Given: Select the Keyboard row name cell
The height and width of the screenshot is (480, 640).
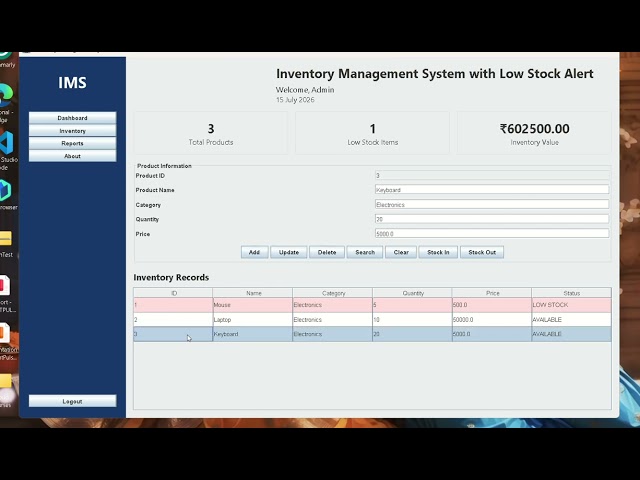Looking at the screenshot, I should [x=253, y=334].
